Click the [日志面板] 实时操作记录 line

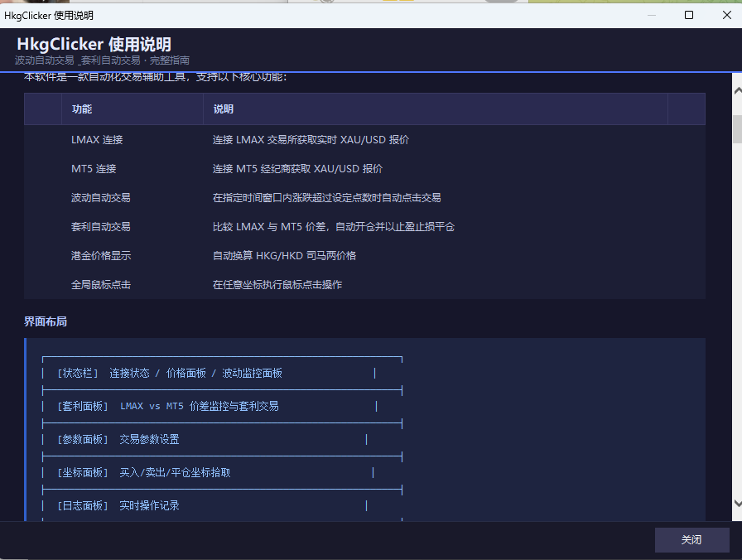tap(118, 505)
